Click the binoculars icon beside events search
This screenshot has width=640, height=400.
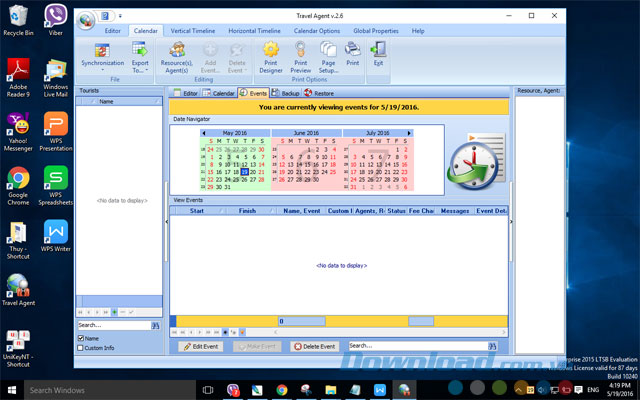[504, 346]
